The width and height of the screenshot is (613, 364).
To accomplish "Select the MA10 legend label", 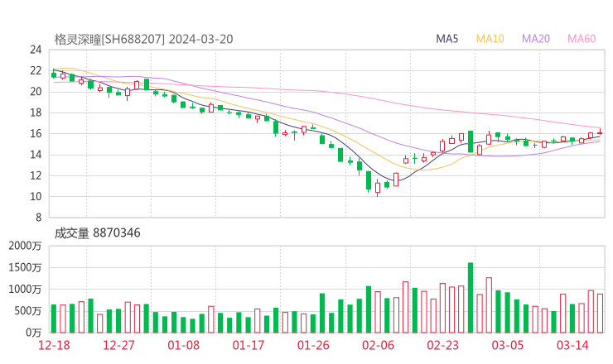I will point(490,39).
